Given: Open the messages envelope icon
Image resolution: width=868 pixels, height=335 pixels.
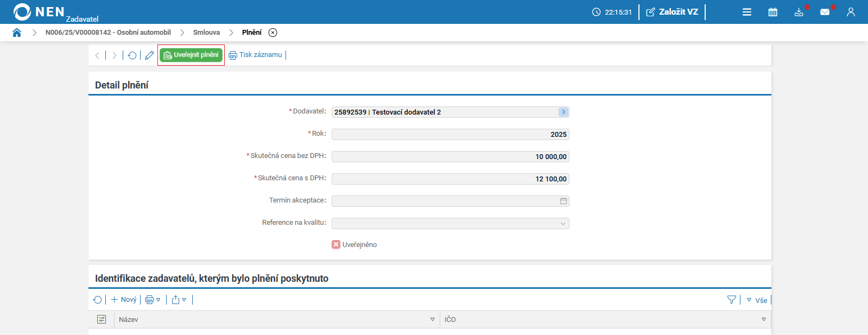Looking at the screenshot, I should click(825, 12).
